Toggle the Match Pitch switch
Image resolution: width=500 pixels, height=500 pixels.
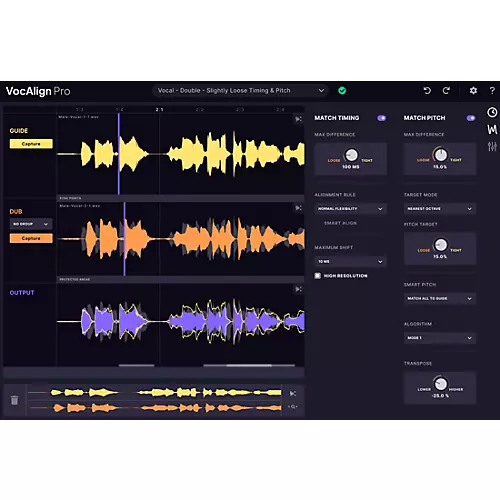point(471,118)
